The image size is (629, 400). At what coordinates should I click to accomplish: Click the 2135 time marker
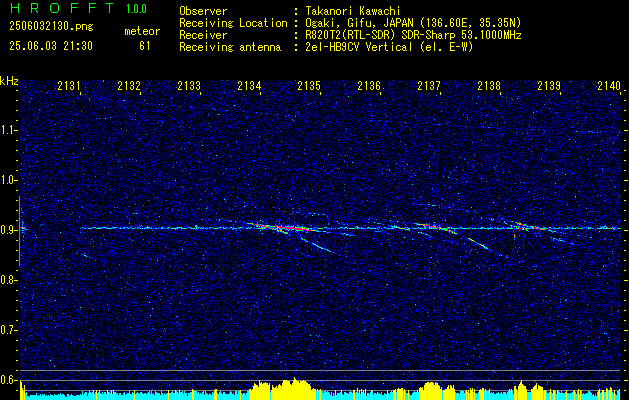(309, 86)
